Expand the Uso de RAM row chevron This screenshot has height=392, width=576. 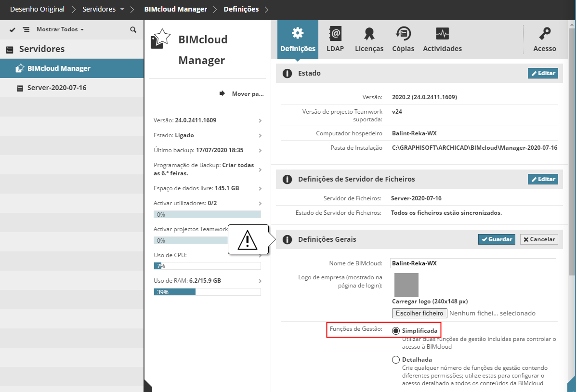[x=260, y=281]
